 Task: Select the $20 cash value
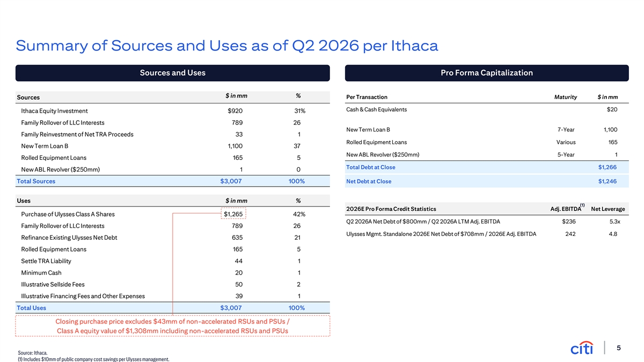(x=612, y=109)
